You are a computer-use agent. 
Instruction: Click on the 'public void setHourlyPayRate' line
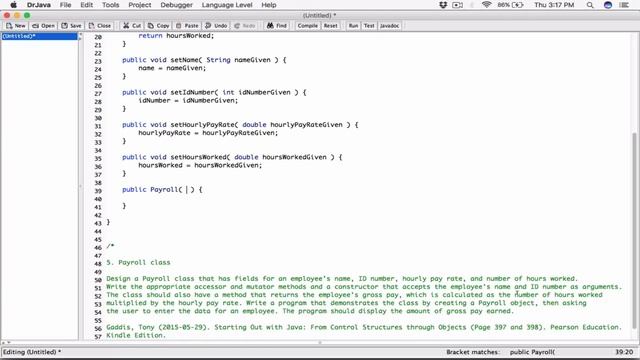pos(240,125)
